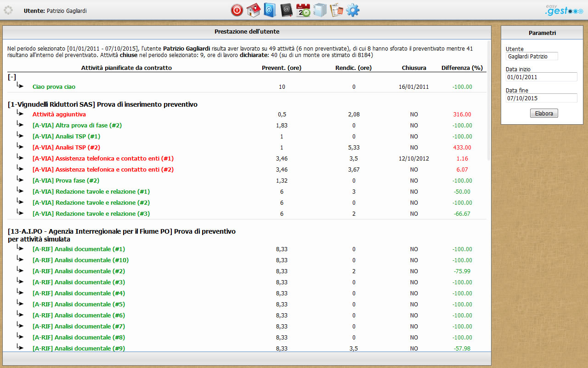Image resolution: width=588 pixels, height=368 pixels.
Task: Click the Prevent. (ore) column header
Action: pos(282,68)
